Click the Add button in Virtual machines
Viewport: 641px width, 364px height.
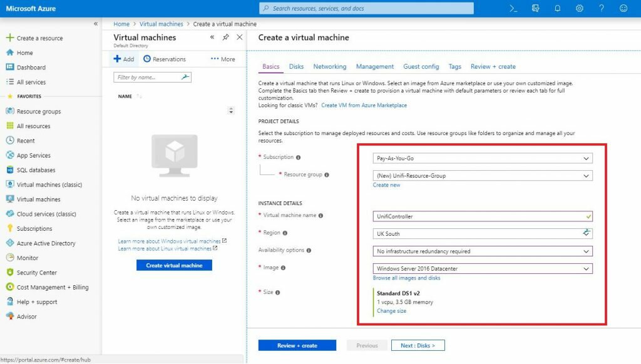124,59
